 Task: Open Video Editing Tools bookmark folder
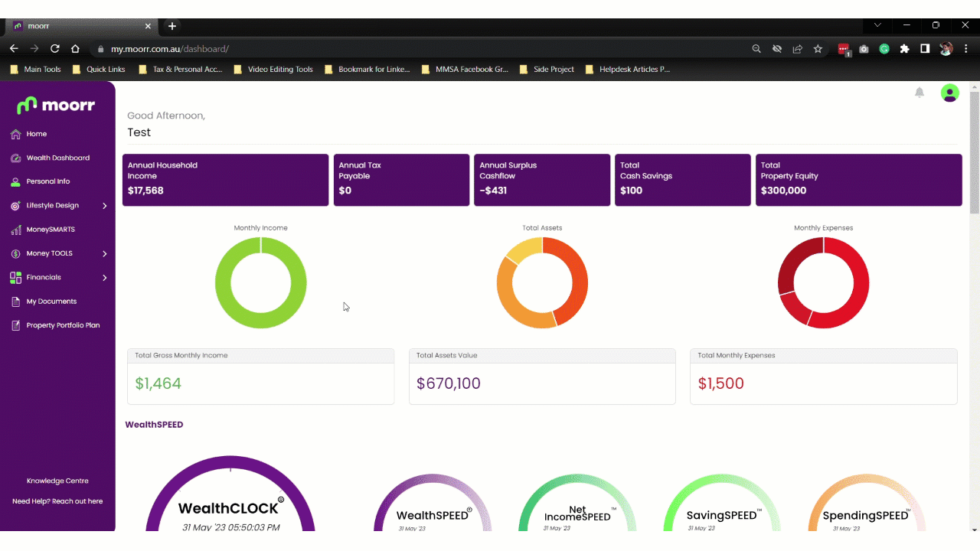coord(273,70)
